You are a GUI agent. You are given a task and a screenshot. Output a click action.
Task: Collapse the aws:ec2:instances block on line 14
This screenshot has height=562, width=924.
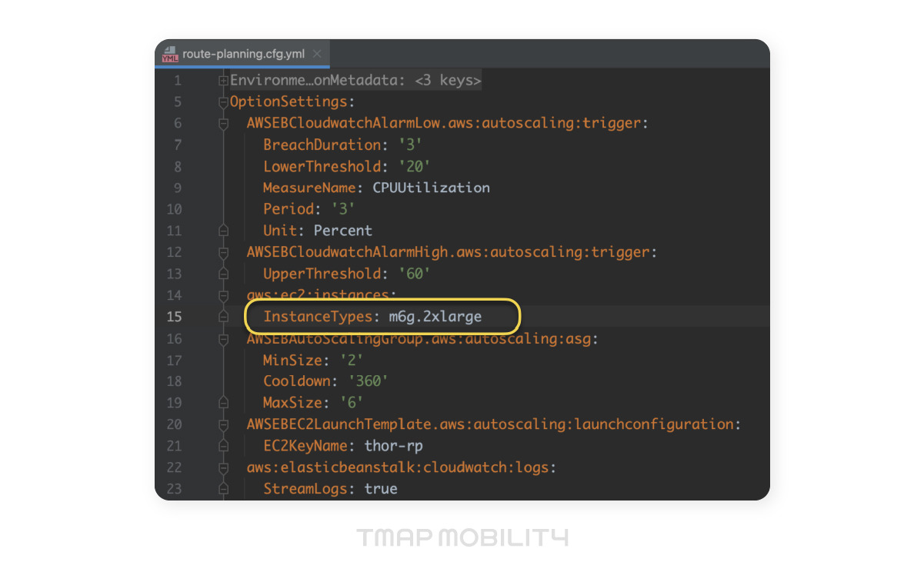(224, 295)
